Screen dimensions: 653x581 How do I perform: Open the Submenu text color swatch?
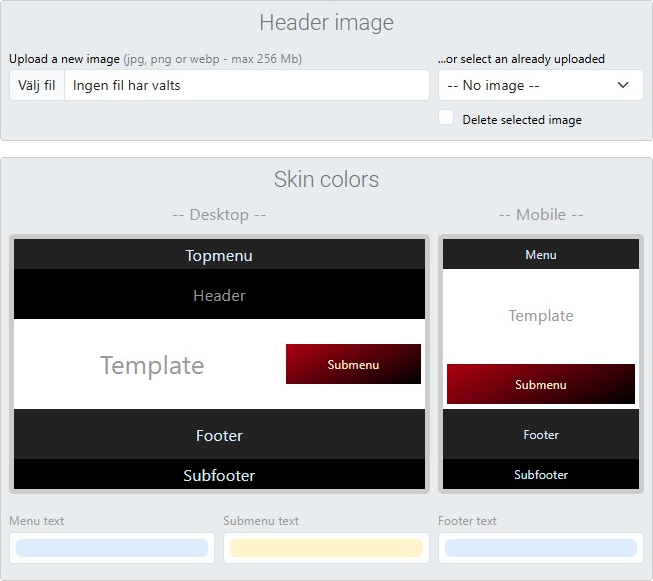(326, 548)
